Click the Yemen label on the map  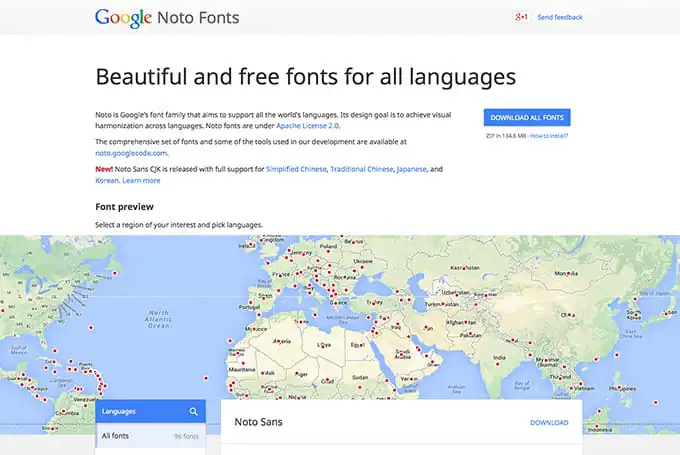(x=409, y=379)
